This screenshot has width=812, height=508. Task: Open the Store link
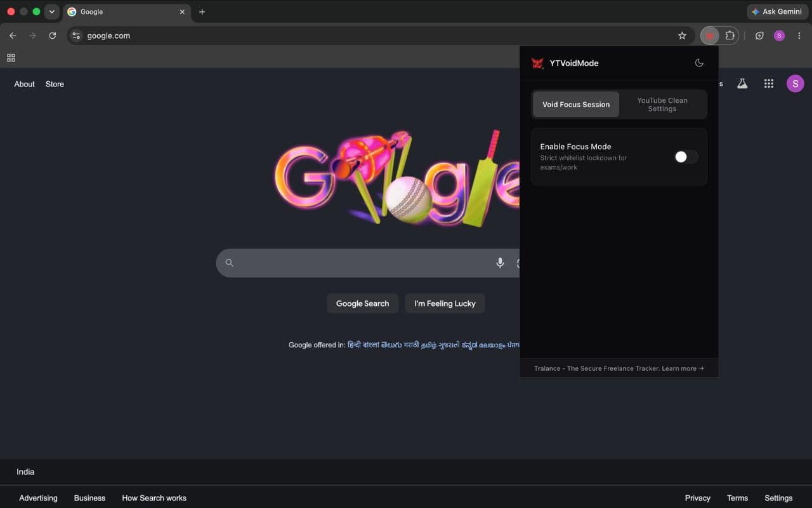pos(55,84)
